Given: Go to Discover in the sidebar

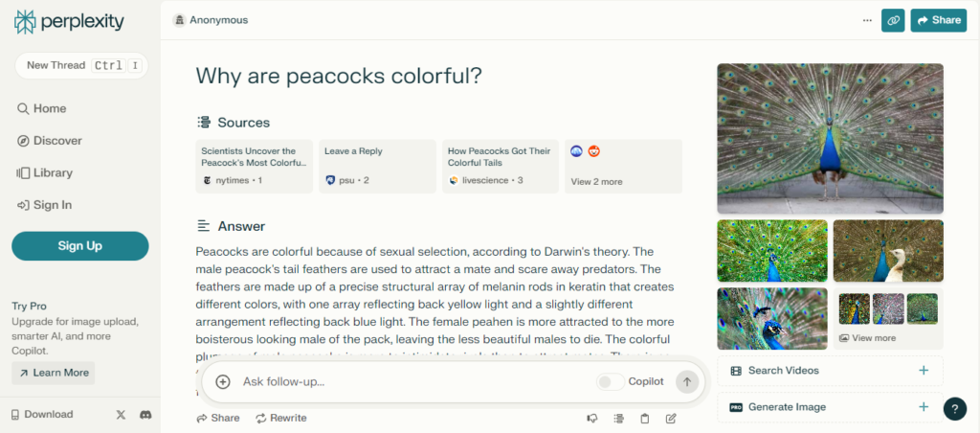Looking at the screenshot, I should click(57, 141).
